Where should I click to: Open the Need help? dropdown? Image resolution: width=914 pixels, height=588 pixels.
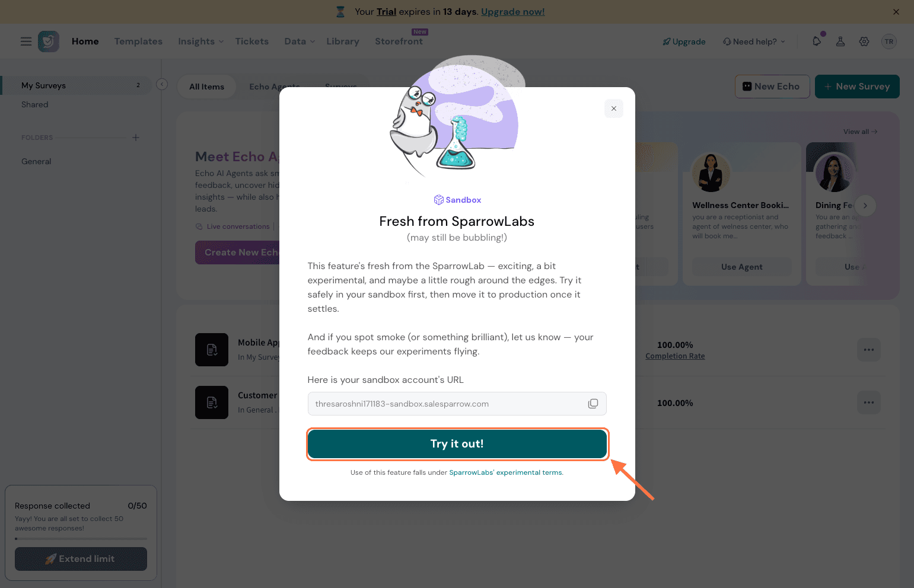click(754, 41)
